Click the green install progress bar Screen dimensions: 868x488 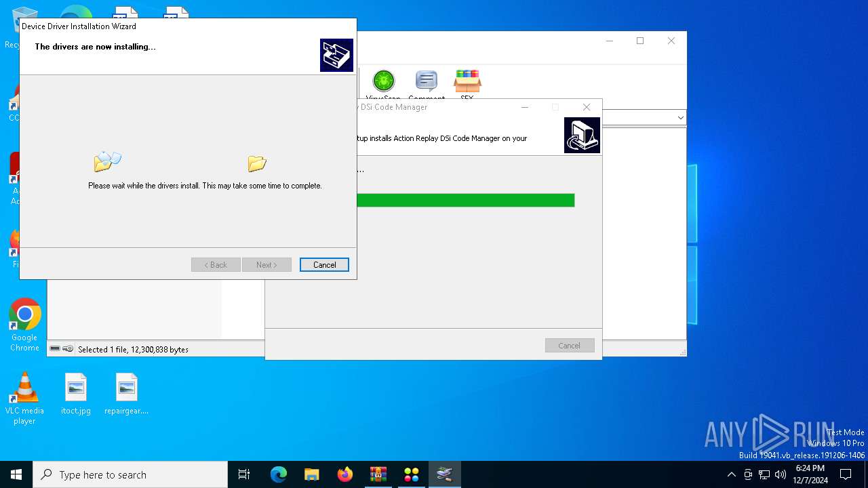tap(465, 200)
